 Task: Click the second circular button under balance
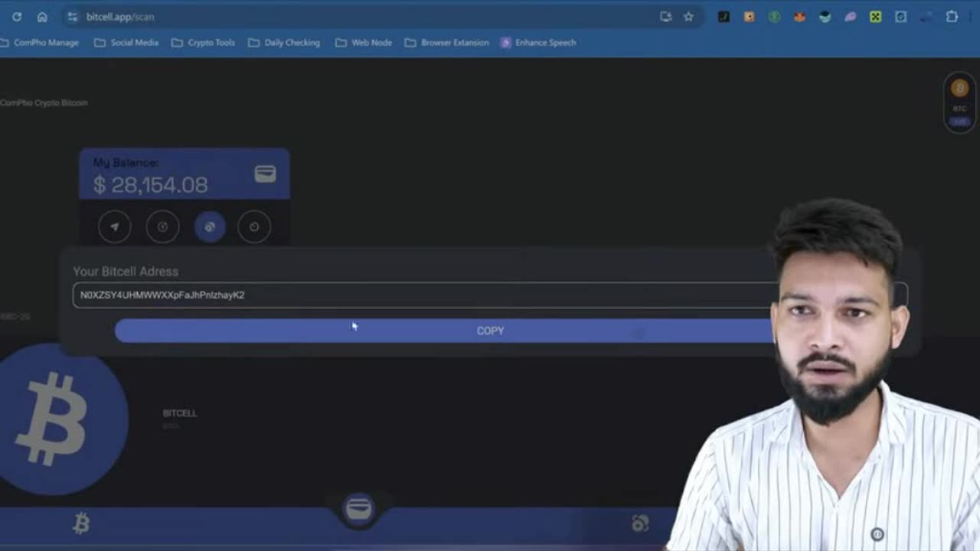(162, 227)
